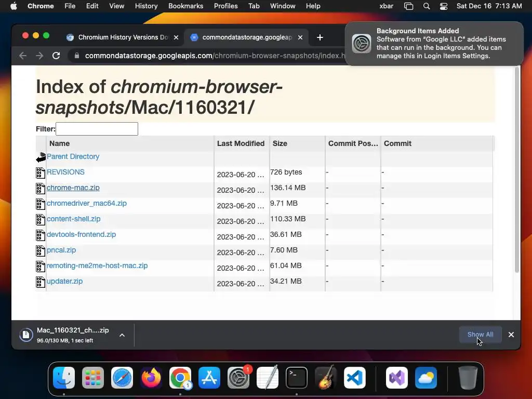Close the downloads bar
This screenshot has height=399, width=532.
(x=511, y=335)
